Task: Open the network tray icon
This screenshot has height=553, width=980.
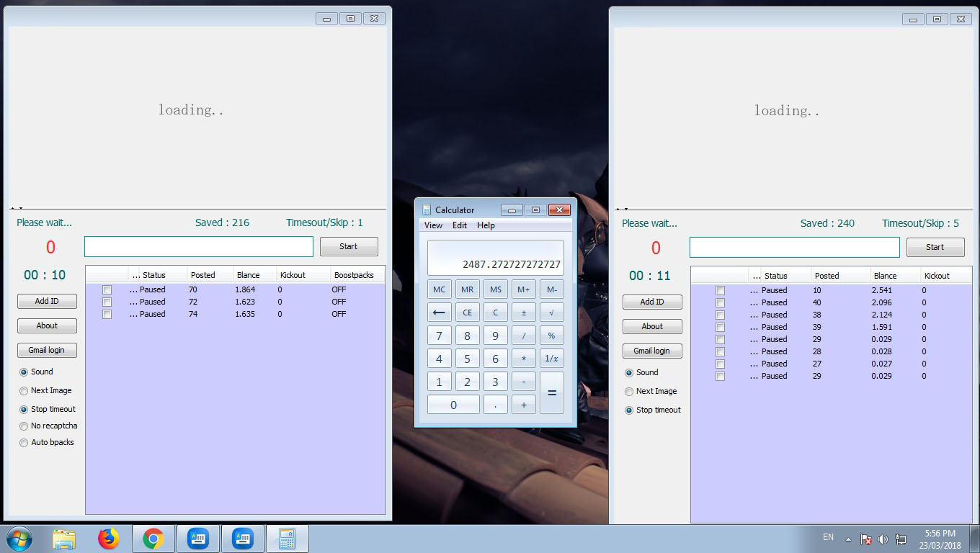Action: (901, 539)
